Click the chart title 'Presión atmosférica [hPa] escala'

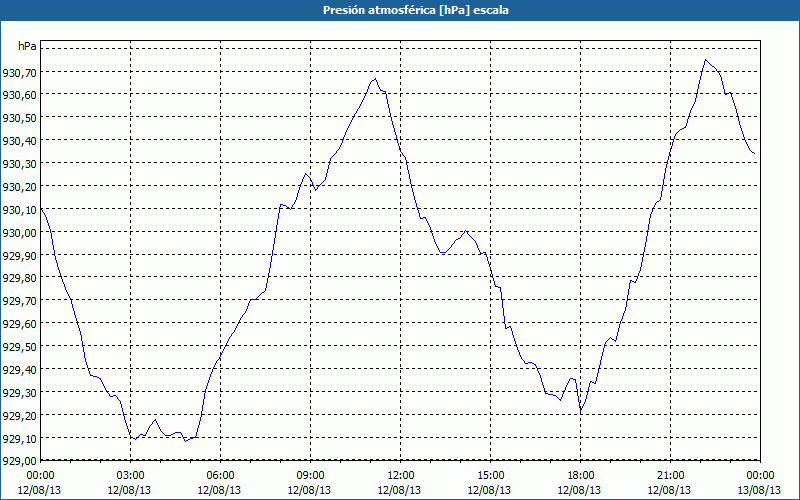point(416,10)
